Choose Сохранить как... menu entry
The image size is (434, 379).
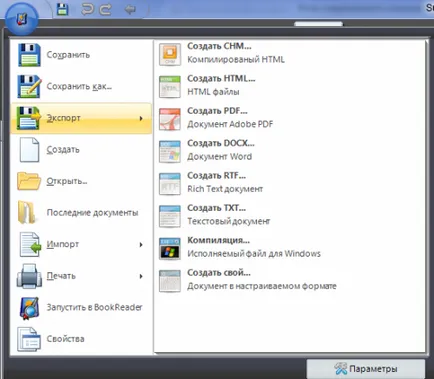click(81, 86)
